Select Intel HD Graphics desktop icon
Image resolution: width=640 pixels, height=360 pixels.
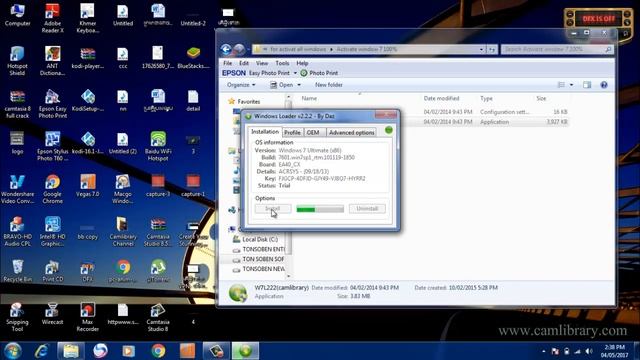point(52,231)
